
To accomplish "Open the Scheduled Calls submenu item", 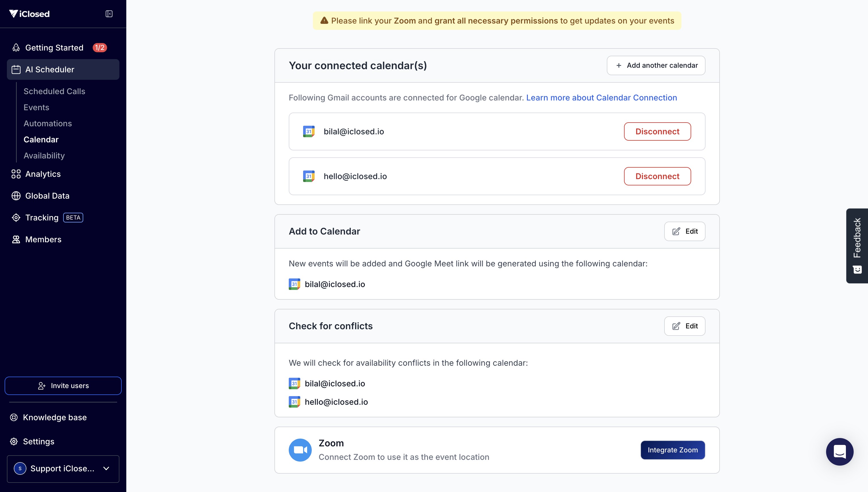I will coord(54,91).
